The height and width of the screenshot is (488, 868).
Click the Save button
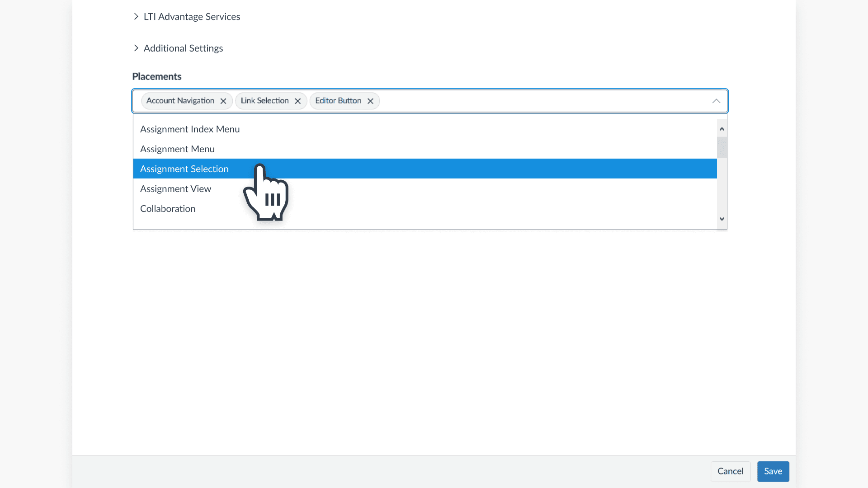click(773, 471)
